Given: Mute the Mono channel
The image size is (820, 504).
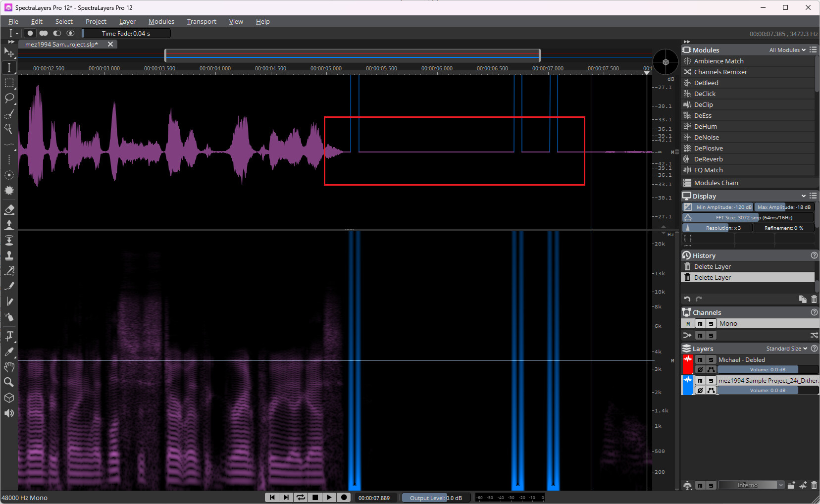Looking at the screenshot, I should 700,323.
